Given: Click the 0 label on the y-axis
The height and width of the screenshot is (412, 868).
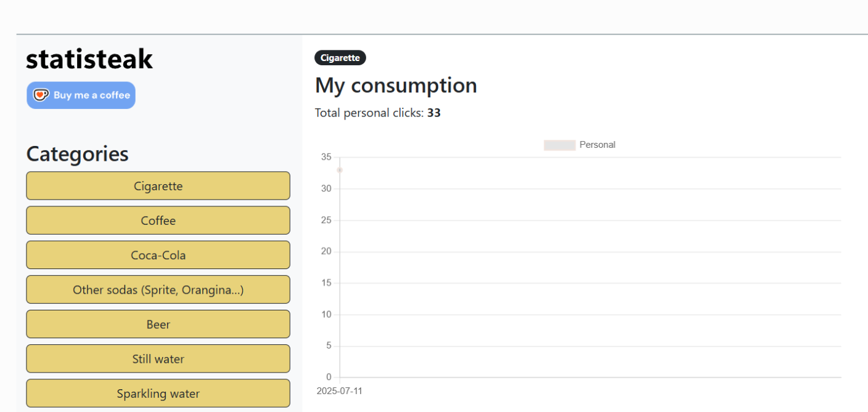Looking at the screenshot, I should point(329,377).
